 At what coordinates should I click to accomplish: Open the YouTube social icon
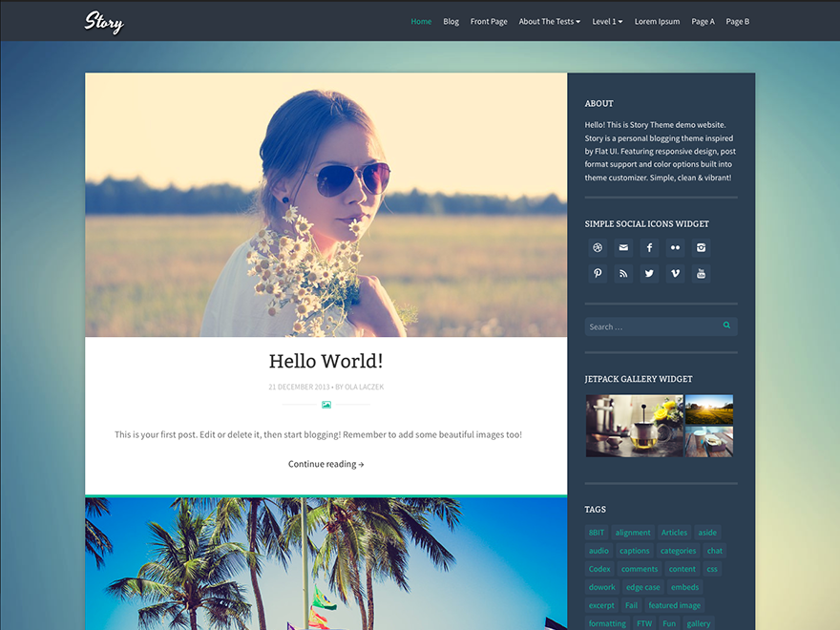coord(701,273)
